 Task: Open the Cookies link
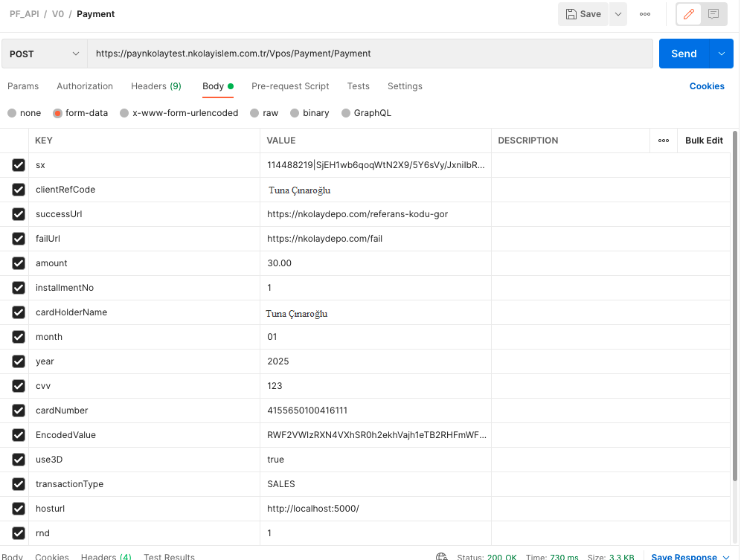click(x=706, y=86)
